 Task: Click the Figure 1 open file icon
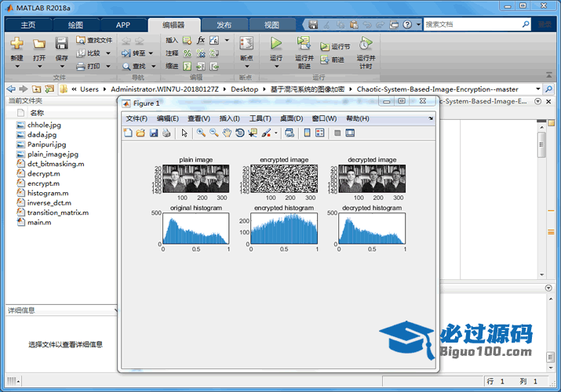click(140, 133)
